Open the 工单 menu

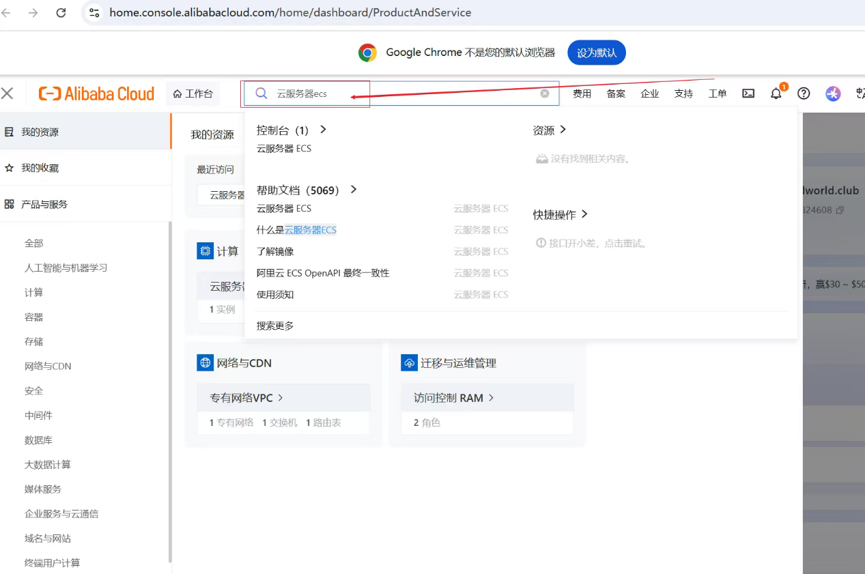717,93
